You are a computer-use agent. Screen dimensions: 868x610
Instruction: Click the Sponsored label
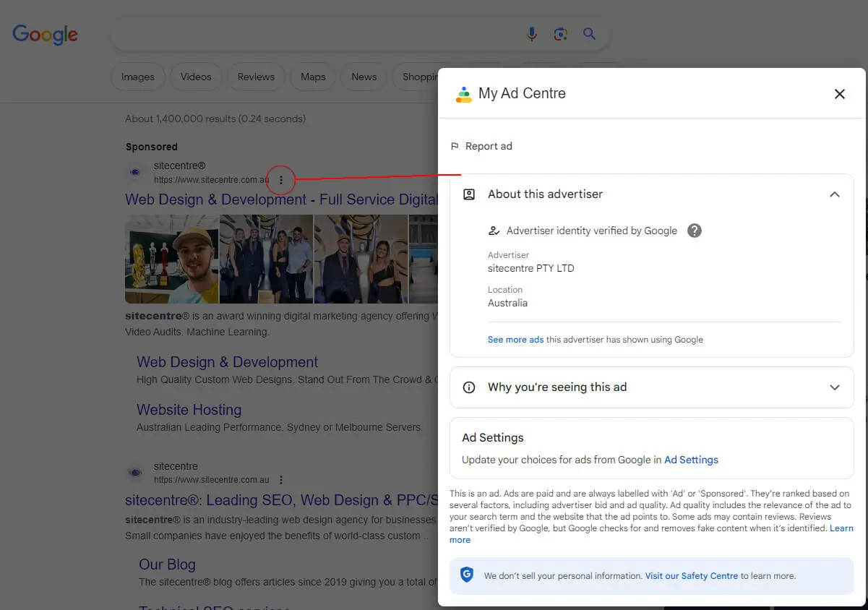(152, 147)
